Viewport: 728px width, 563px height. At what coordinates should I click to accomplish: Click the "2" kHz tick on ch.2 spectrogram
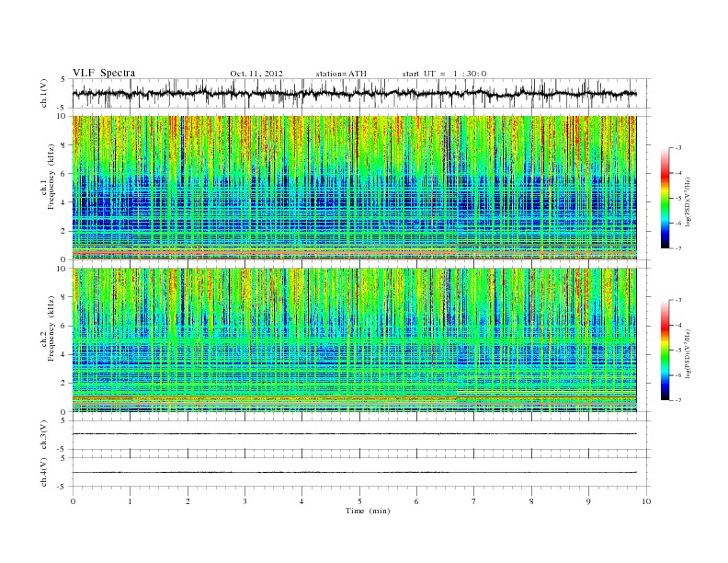(x=64, y=384)
